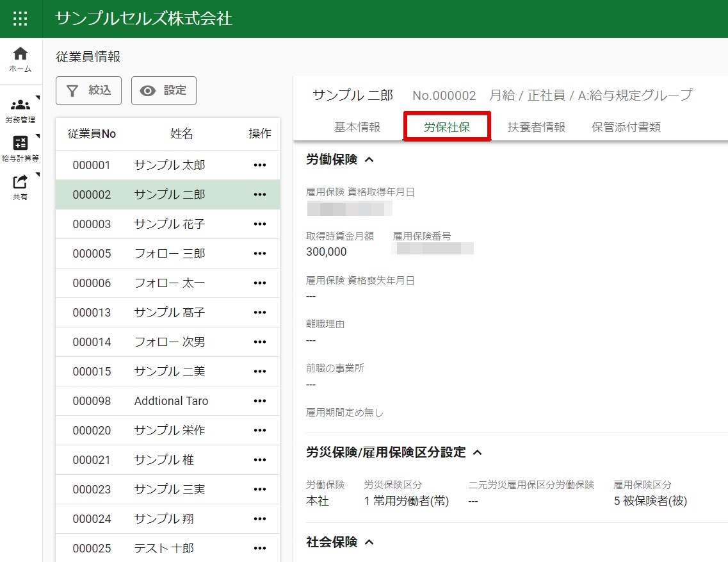
Task: Select employee row フォロー 太一
Action: pos(168,283)
